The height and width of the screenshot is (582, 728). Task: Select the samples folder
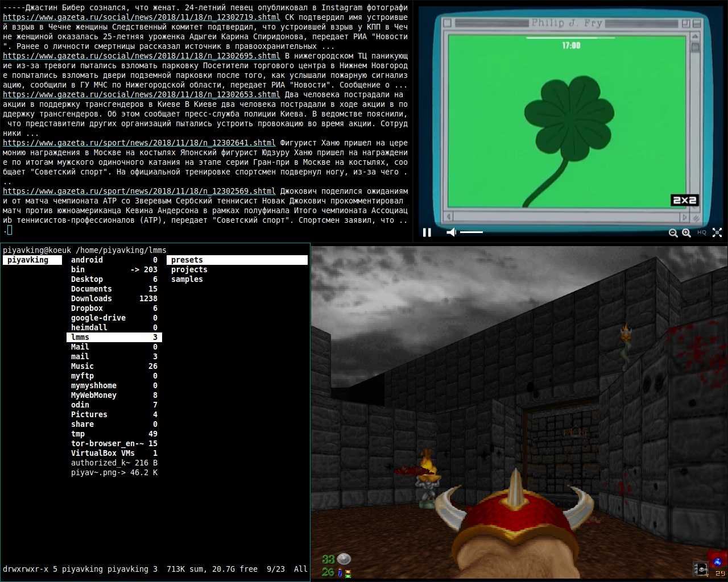(x=187, y=280)
